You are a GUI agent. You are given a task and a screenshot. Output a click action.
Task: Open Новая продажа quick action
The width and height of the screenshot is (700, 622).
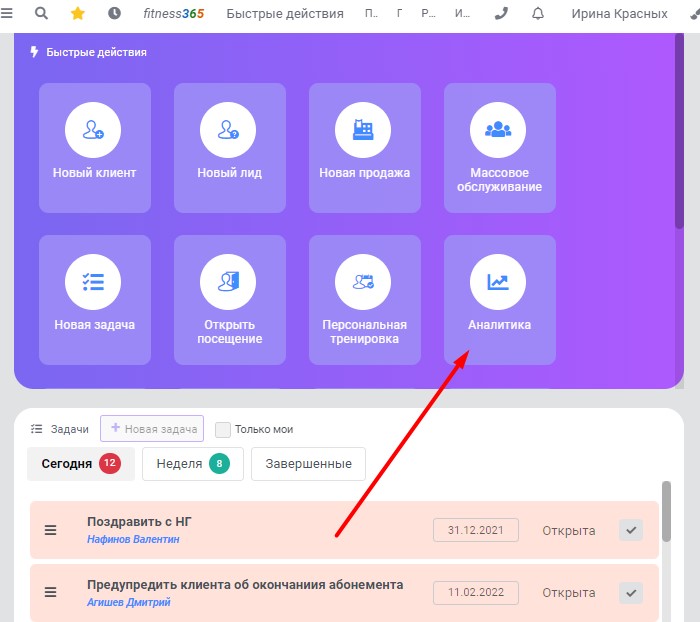365,148
